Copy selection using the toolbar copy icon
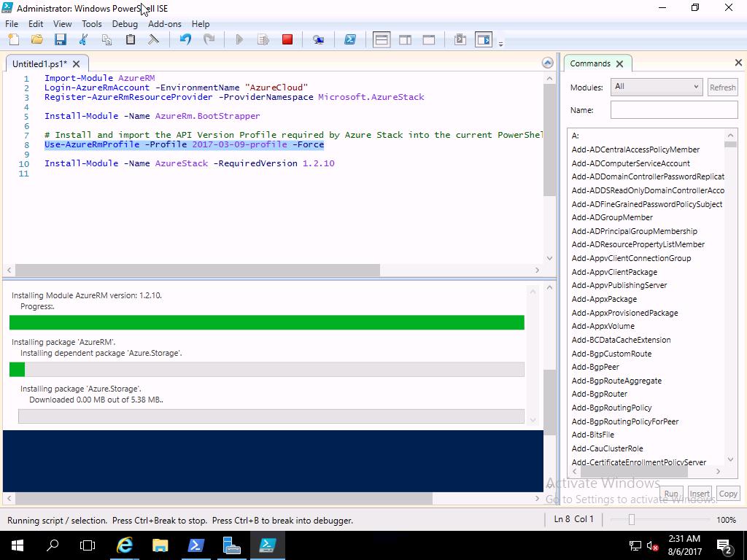The width and height of the screenshot is (747, 560). (x=107, y=39)
